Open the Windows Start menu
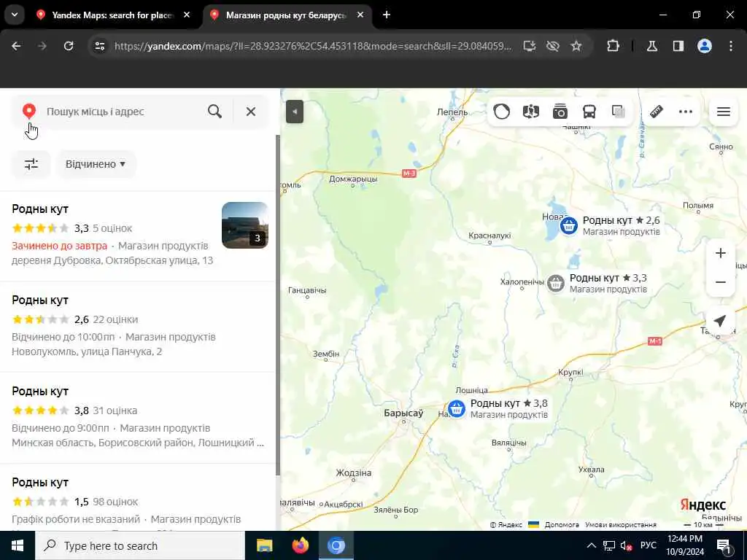747x560 pixels. pyautogui.click(x=18, y=545)
